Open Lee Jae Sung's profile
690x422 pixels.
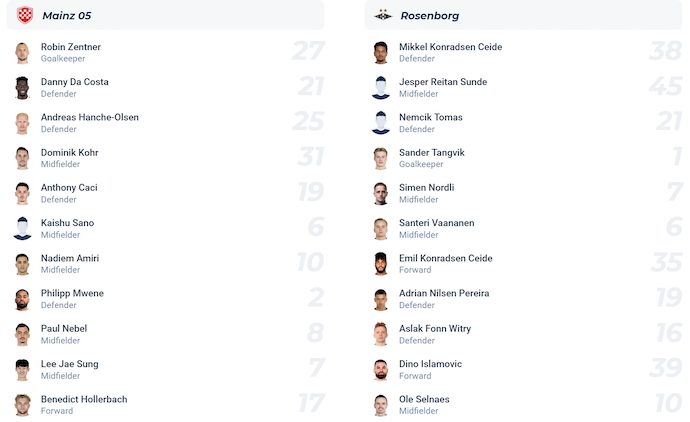(69, 364)
